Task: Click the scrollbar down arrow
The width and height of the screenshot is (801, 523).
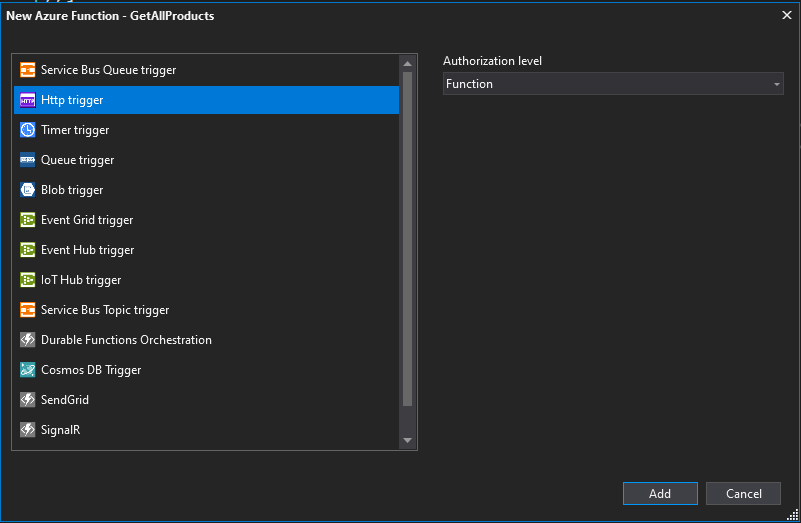Action: point(407,440)
